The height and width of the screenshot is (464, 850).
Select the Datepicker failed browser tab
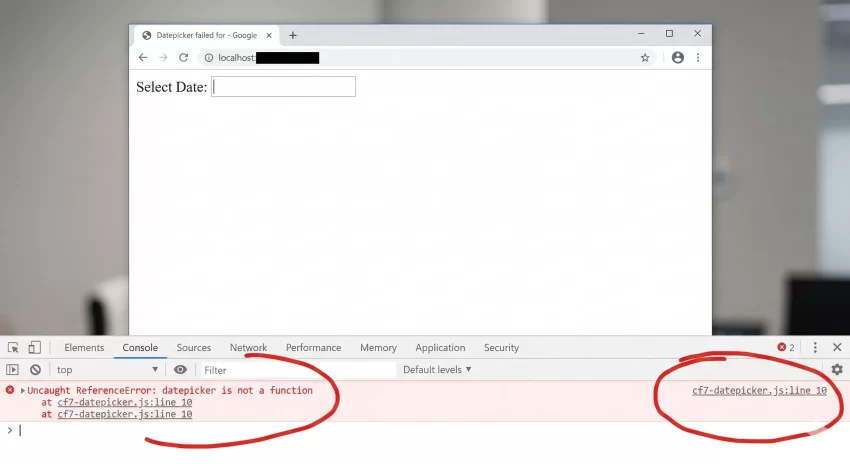click(x=206, y=35)
